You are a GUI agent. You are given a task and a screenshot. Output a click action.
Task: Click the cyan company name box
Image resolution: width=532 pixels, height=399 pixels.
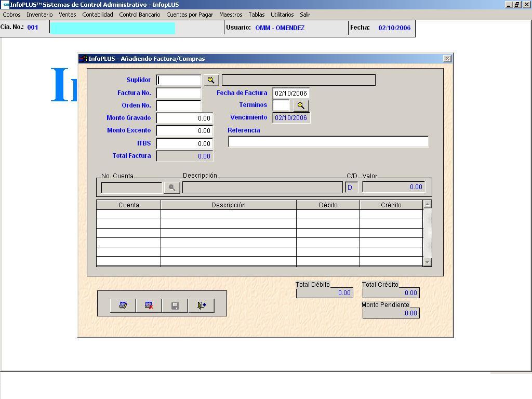pos(113,28)
